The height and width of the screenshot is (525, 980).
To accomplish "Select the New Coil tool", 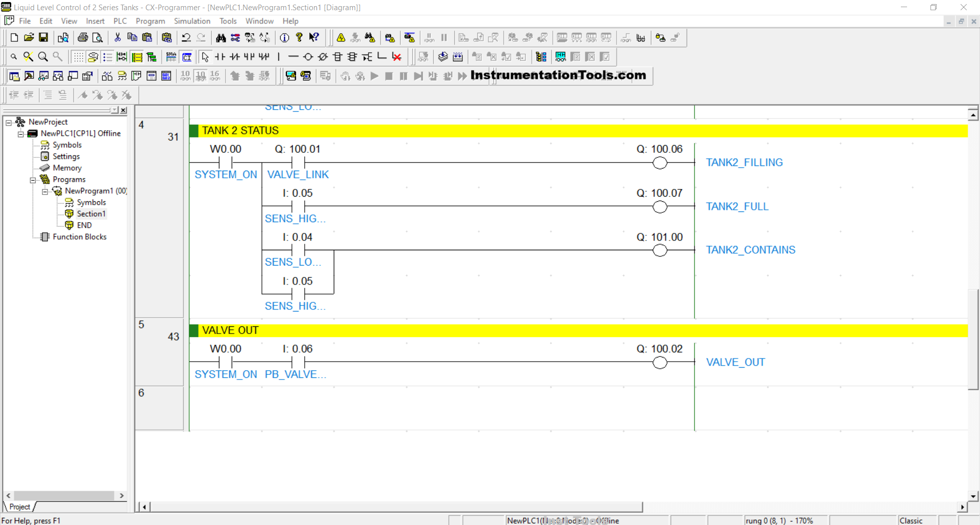I will 308,57.
